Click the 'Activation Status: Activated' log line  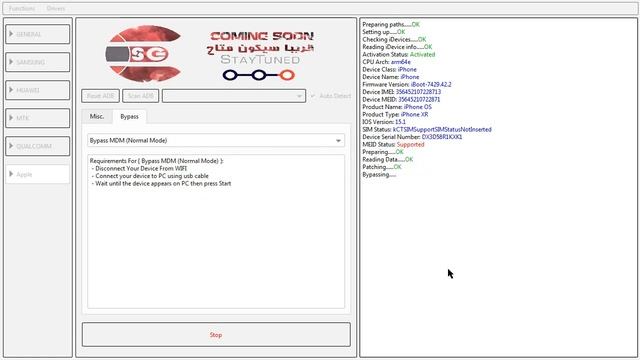tap(398, 54)
